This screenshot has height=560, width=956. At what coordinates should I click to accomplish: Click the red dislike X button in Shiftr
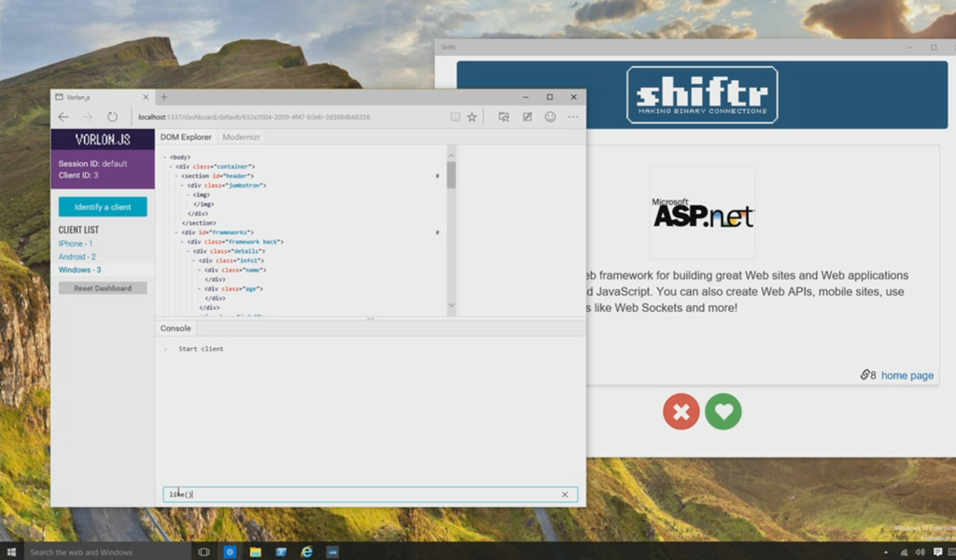click(681, 412)
